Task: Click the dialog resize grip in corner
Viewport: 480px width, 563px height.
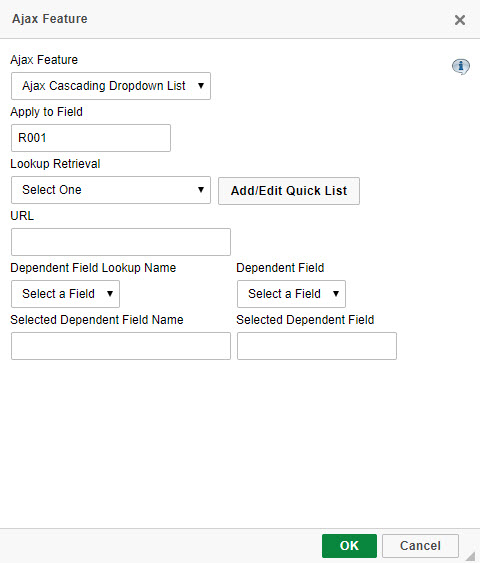Action: tap(471, 555)
